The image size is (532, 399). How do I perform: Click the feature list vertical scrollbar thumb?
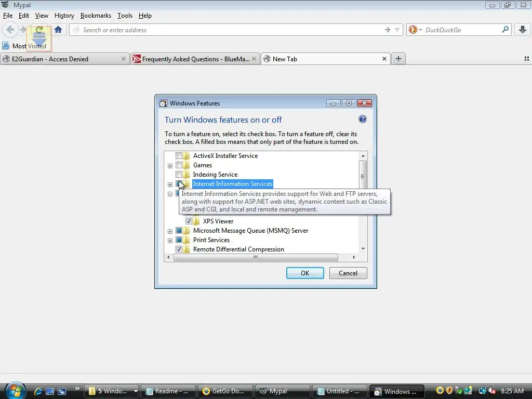(363, 176)
